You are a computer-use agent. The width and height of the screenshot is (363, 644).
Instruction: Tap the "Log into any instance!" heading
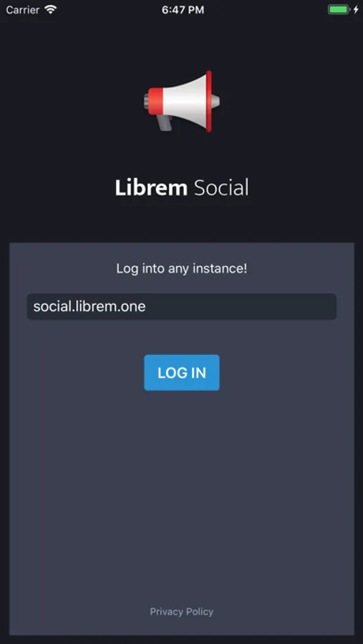[x=182, y=269]
